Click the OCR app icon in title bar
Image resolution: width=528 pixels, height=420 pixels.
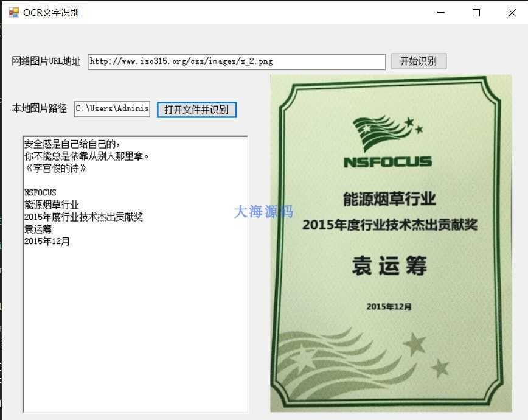[14, 12]
